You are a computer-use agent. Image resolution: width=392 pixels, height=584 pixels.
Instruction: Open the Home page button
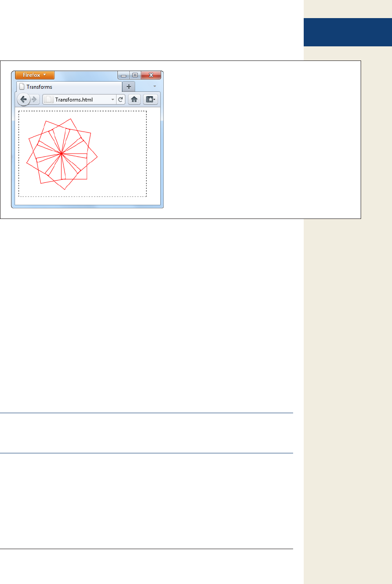134,100
